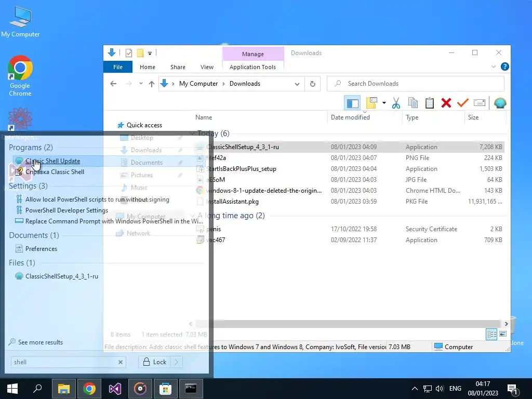
Task: Open the Share ribbon tab
Action: coord(178,67)
